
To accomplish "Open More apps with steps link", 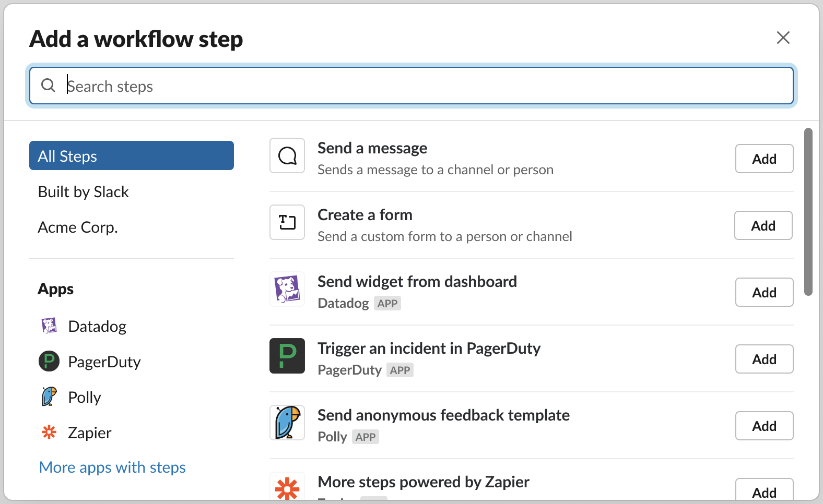I will (x=112, y=467).
